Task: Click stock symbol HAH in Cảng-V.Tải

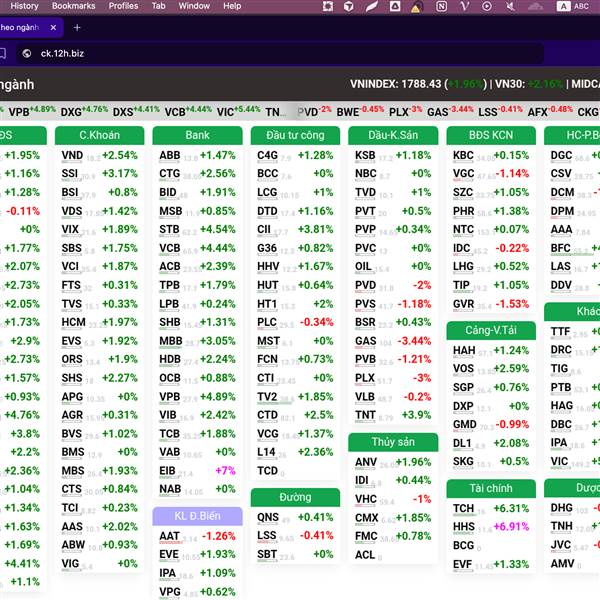Action: [x=464, y=351]
